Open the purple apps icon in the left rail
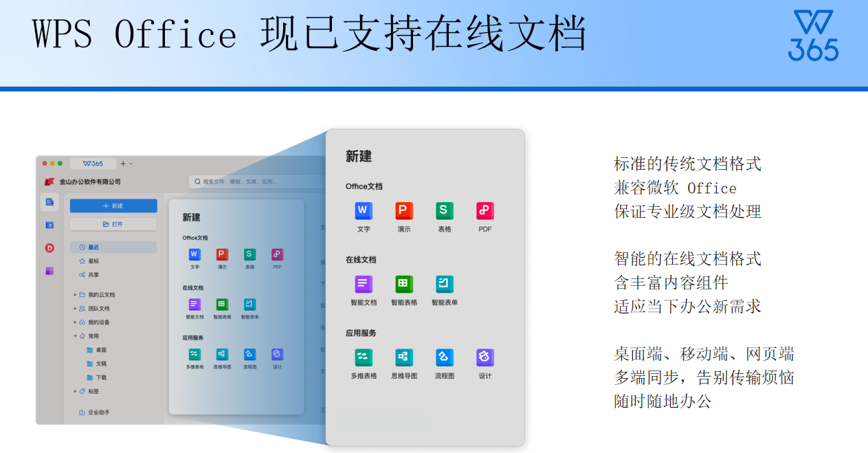 (49, 271)
